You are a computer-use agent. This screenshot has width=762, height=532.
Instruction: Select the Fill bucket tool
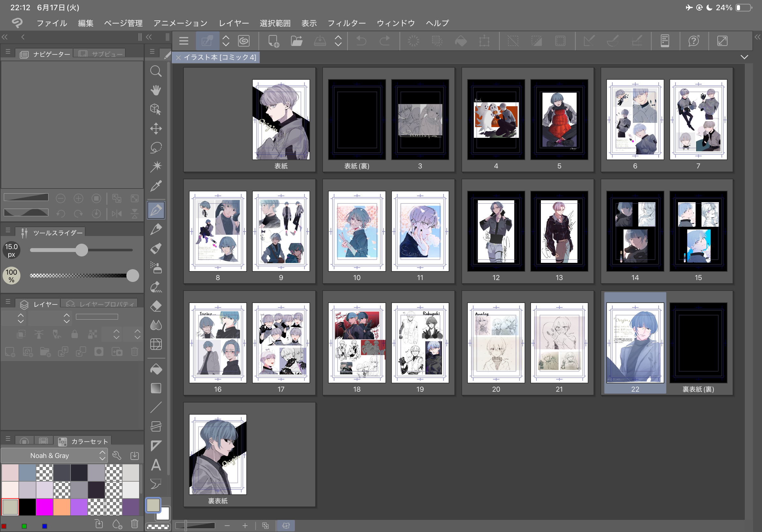(x=156, y=369)
